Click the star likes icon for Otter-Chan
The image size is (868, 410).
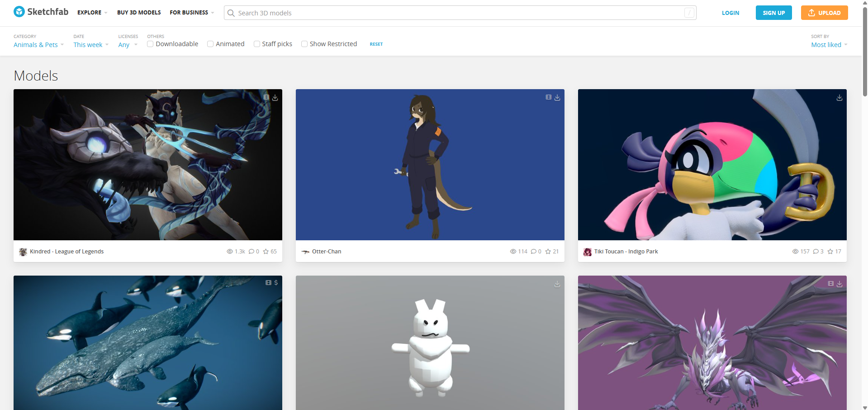(x=548, y=252)
